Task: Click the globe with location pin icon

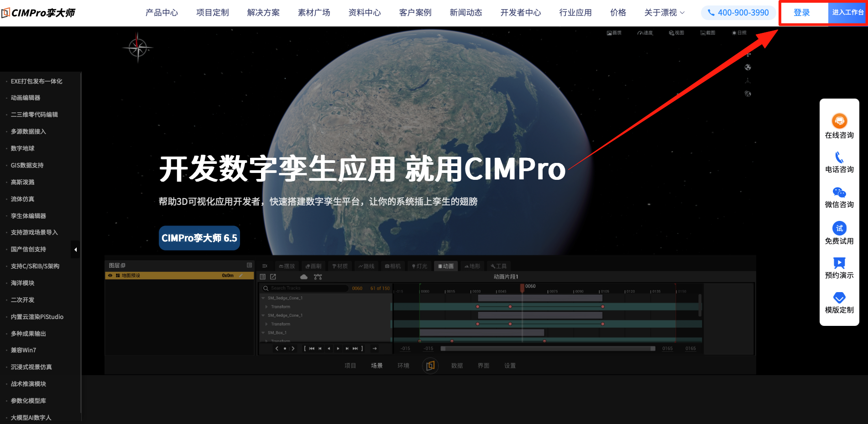Action: [748, 94]
